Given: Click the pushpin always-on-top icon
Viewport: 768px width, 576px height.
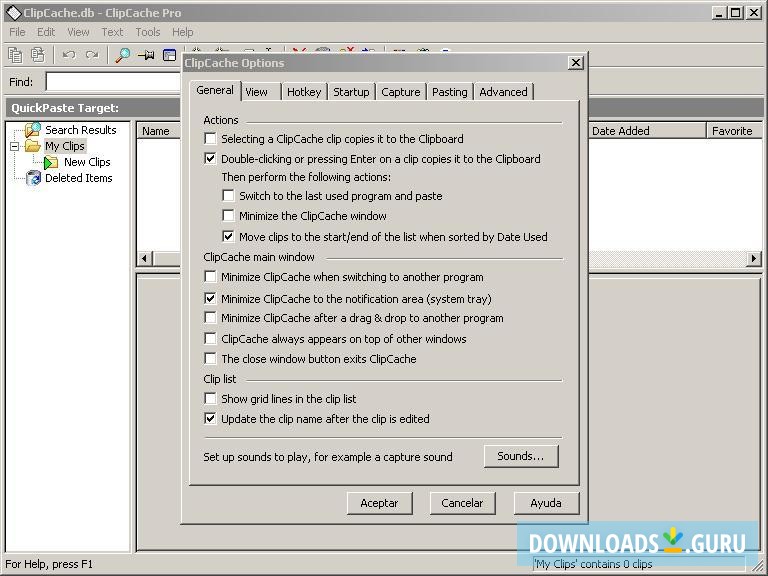Looking at the screenshot, I should [x=146, y=55].
